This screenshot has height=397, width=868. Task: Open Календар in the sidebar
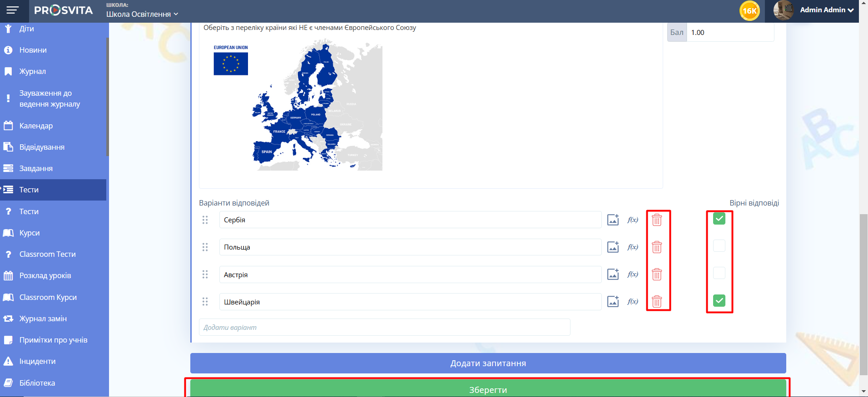point(36,126)
